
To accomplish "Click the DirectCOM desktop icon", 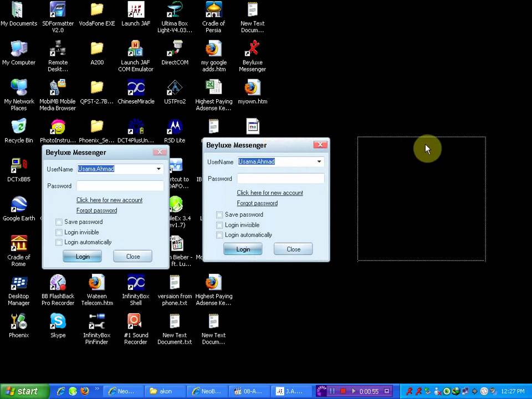I will (x=175, y=53).
